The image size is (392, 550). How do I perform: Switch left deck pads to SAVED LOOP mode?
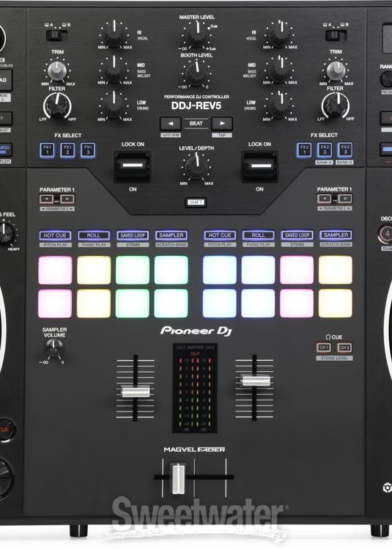(x=133, y=235)
